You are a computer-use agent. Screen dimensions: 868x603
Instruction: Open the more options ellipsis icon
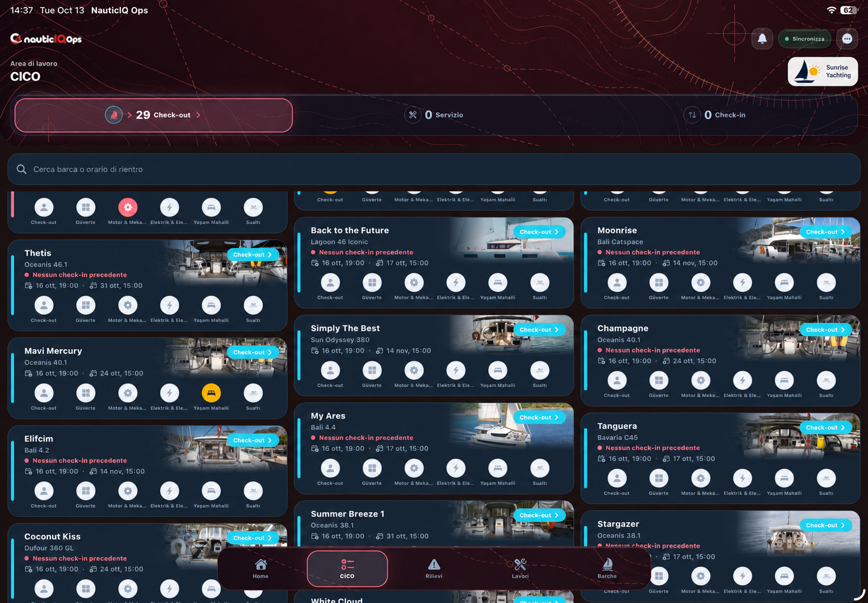pyautogui.click(x=847, y=39)
